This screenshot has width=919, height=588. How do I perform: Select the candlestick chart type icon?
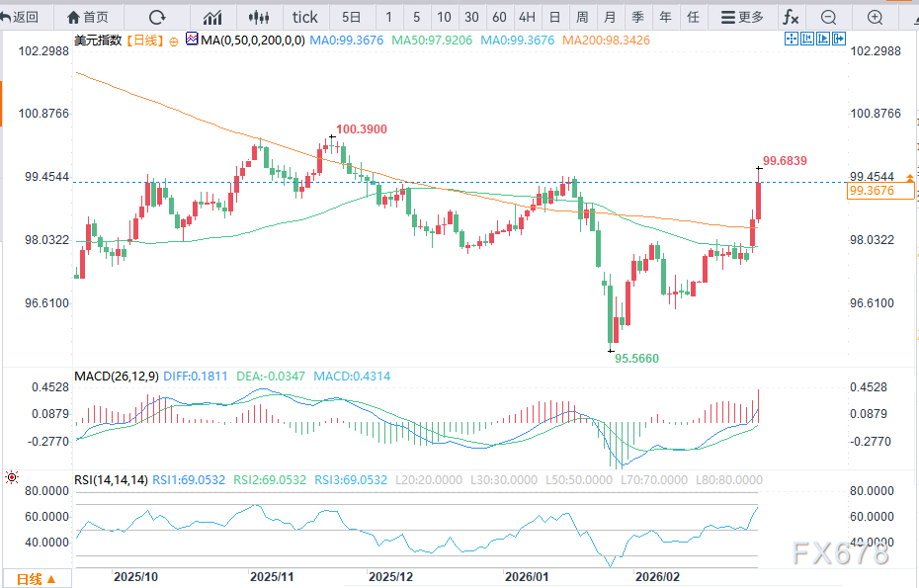[259, 17]
